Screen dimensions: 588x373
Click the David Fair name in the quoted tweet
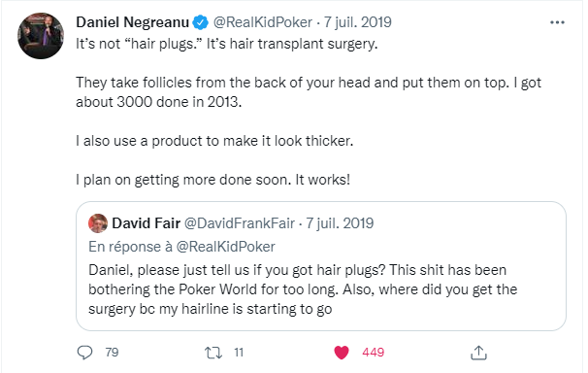pos(147,223)
